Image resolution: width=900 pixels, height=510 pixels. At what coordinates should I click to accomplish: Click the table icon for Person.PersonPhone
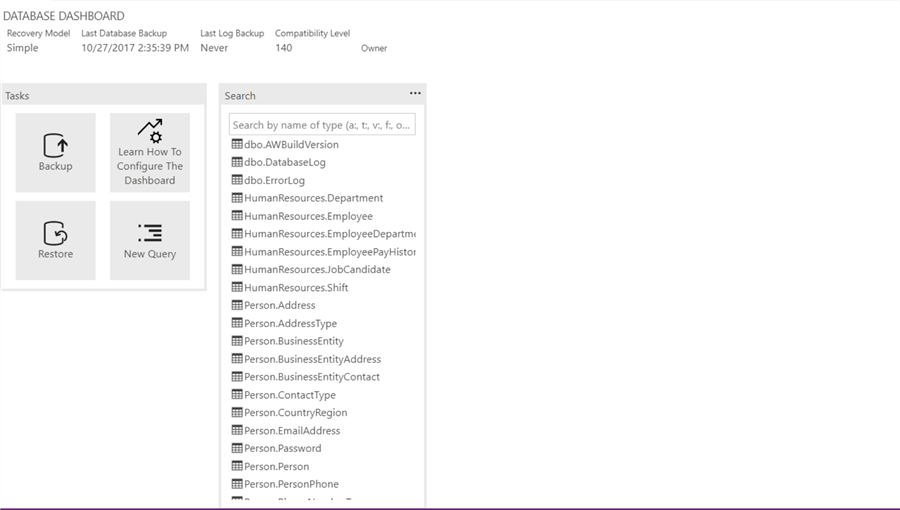pyautogui.click(x=237, y=484)
